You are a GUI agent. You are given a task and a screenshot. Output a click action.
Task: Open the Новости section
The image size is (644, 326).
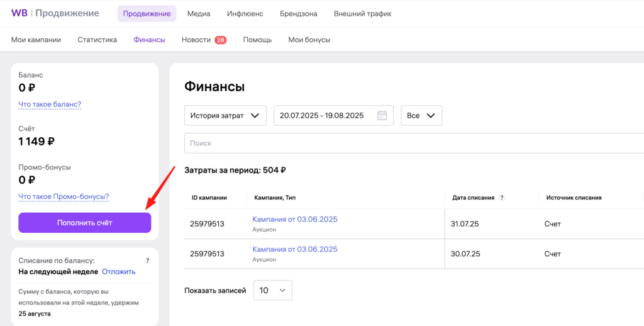(196, 40)
